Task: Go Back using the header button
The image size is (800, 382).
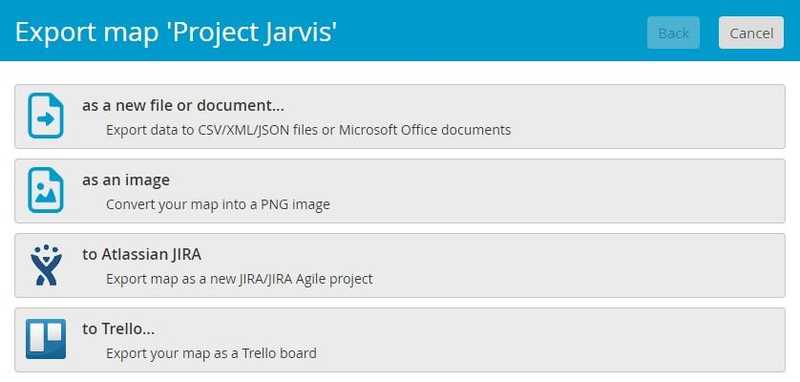Action: click(x=673, y=33)
